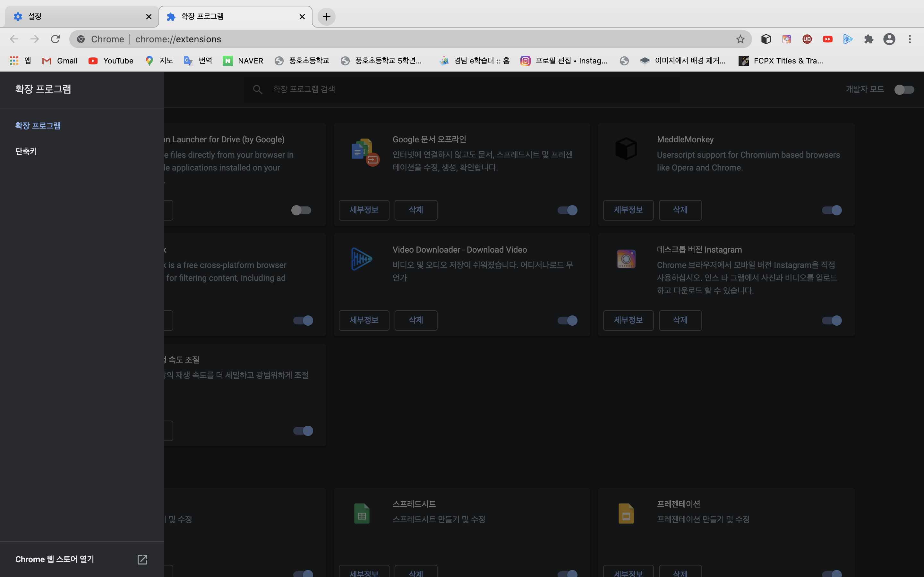The height and width of the screenshot is (577, 924).
Task: Disable the MeddleMonkey extension toggle
Action: pyautogui.click(x=832, y=210)
